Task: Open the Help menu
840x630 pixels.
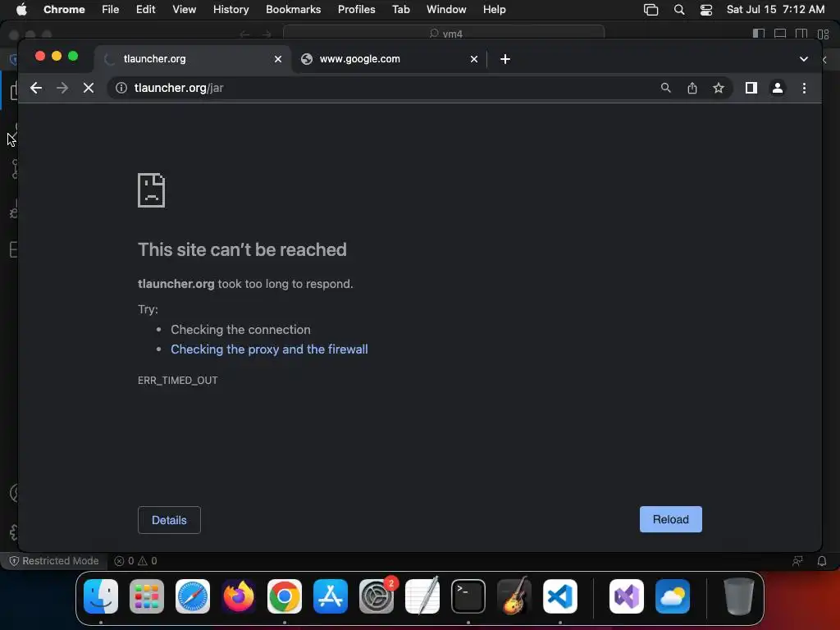Action: coord(495,10)
